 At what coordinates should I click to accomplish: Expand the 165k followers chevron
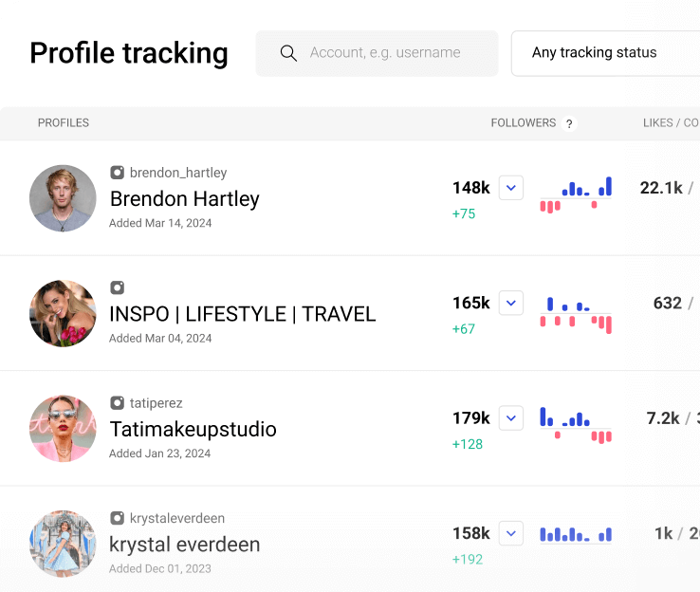tap(511, 304)
